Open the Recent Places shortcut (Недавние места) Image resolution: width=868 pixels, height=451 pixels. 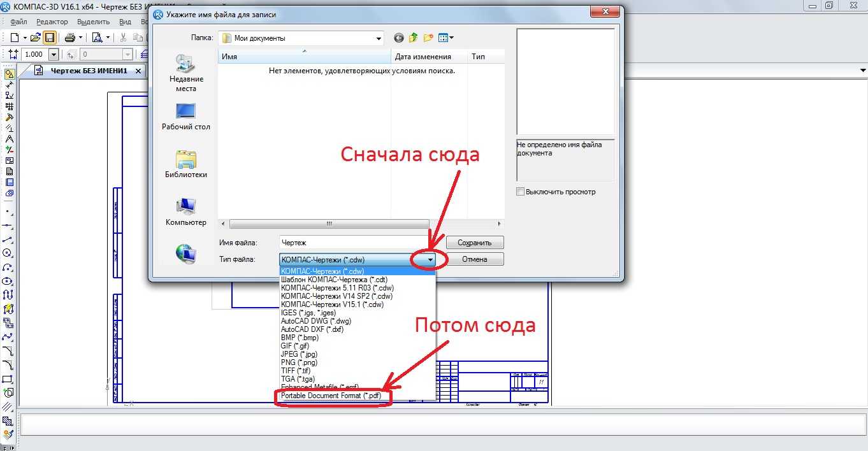tap(186, 73)
